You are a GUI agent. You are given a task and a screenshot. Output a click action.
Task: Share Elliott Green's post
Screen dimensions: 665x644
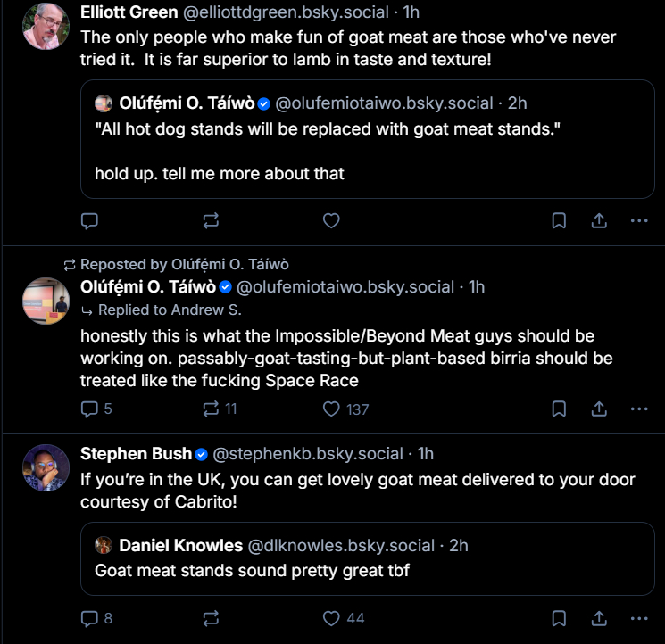click(x=600, y=220)
